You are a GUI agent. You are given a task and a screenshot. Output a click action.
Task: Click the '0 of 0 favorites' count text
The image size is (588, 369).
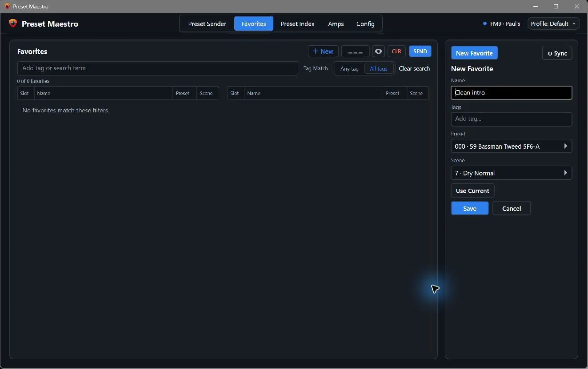pyautogui.click(x=33, y=81)
